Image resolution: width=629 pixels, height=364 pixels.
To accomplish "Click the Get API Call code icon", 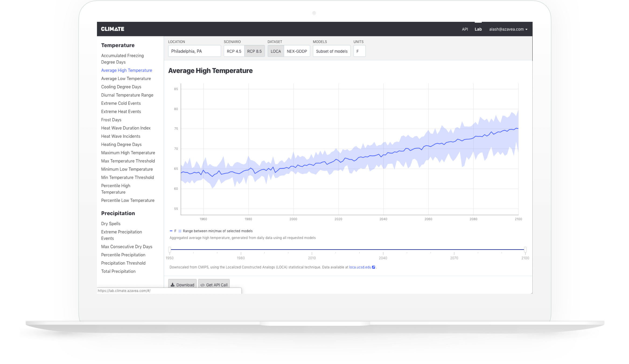I will tap(202, 285).
